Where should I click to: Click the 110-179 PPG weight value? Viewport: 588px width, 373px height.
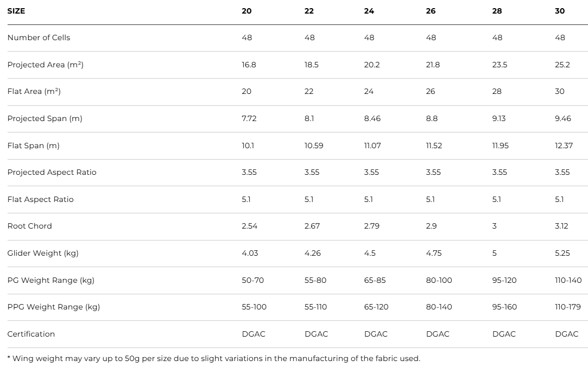pos(567,307)
